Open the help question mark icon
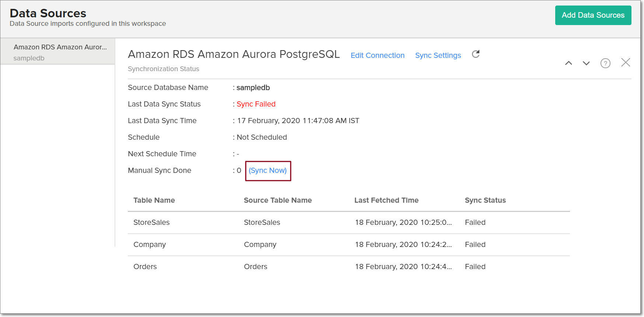The width and height of the screenshot is (644, 317). 605,63
